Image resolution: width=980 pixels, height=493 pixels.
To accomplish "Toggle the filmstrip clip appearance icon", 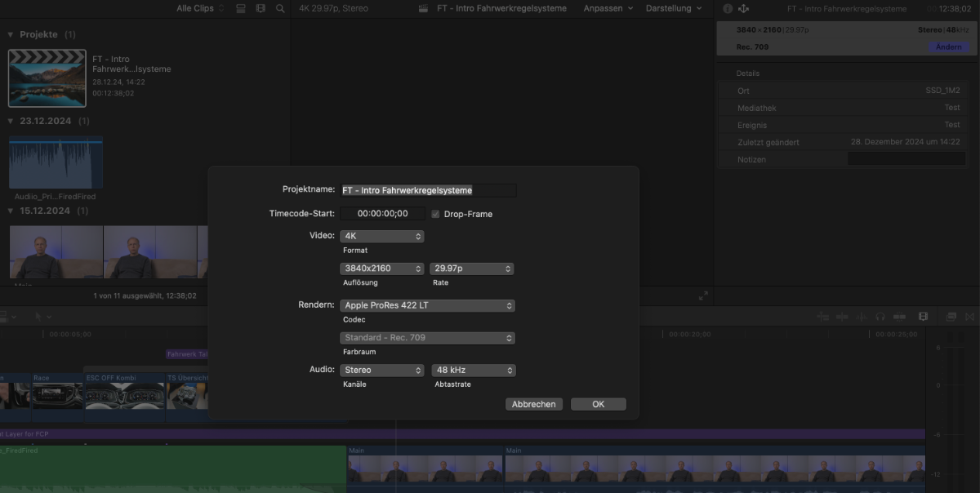I will (261, 8).
